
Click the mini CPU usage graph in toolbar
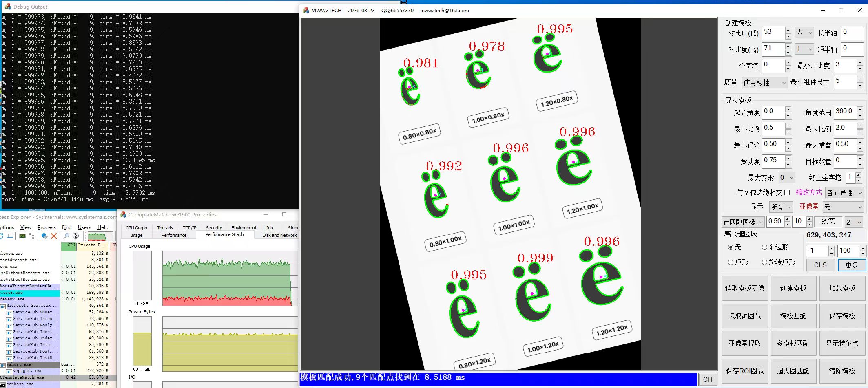click(100, 236)
